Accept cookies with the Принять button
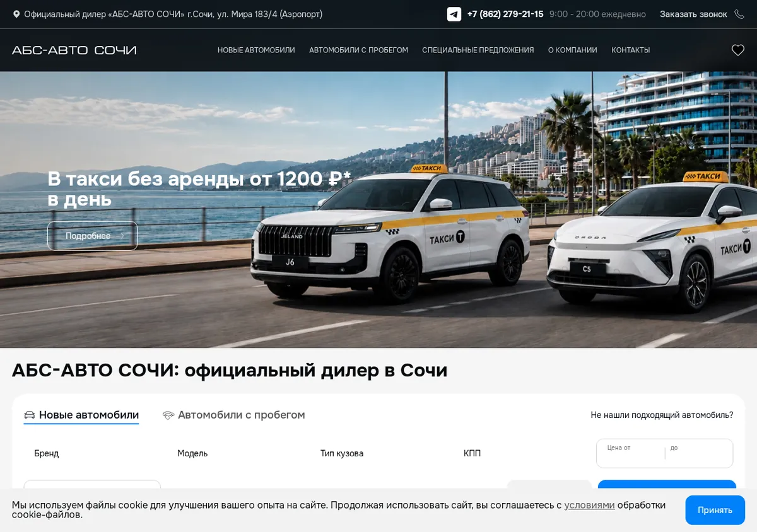 (715, 510)
